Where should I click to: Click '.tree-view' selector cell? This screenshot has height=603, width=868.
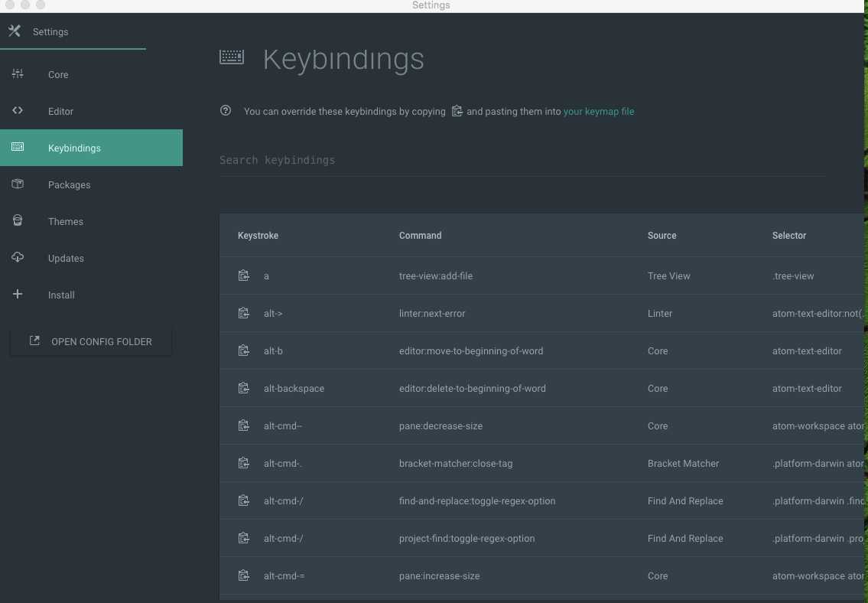coord(793,275)
